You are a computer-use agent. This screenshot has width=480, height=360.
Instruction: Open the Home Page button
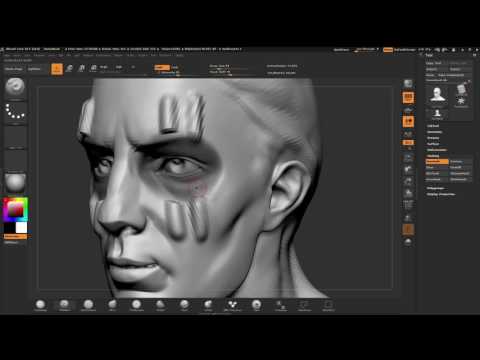coord(14,69)
